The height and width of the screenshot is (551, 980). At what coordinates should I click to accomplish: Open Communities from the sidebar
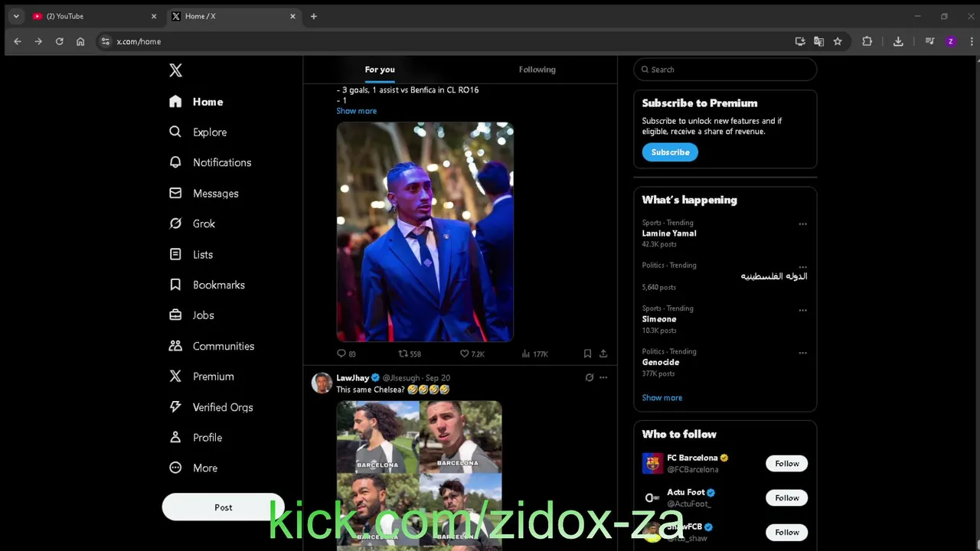point(212,346)
